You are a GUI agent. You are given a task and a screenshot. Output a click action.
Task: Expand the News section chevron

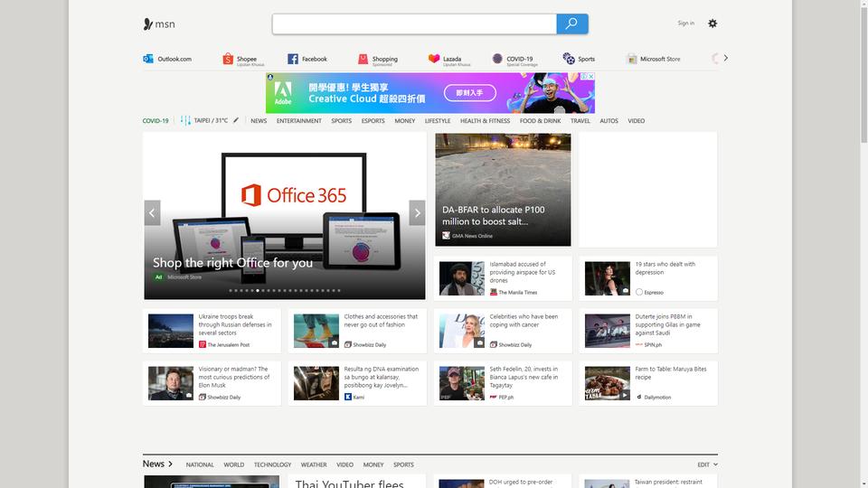point(171,464)
